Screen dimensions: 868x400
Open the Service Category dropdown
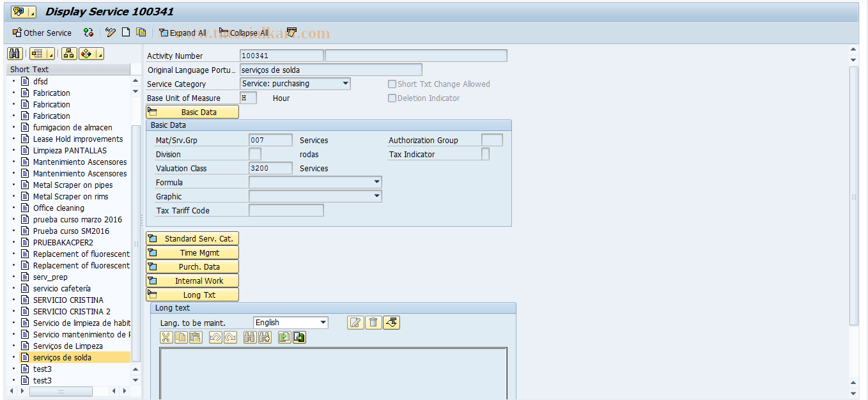[346, 83]
